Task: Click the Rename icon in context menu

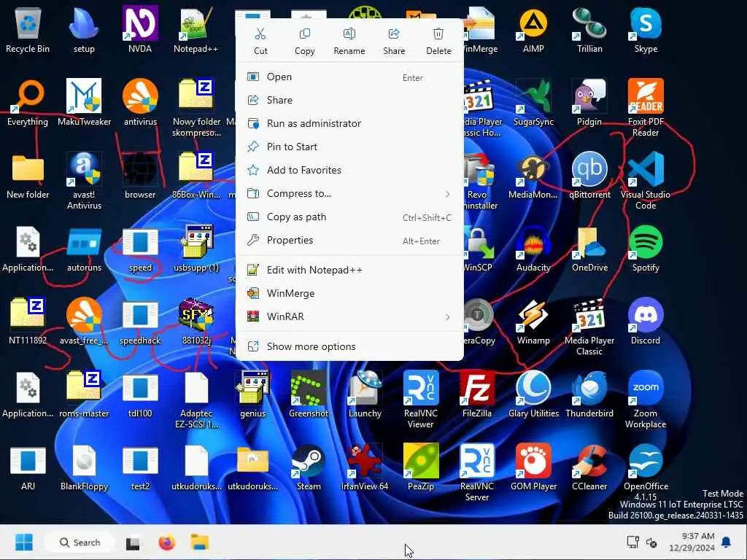Action: (349, 34)
